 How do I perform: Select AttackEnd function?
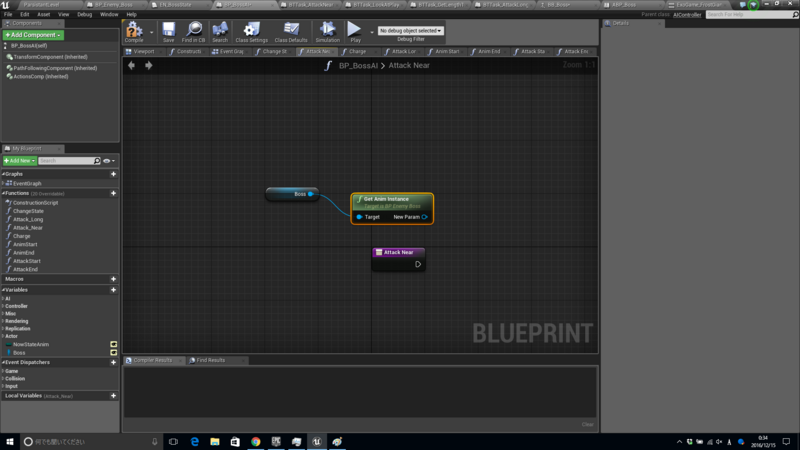(26, 269)
